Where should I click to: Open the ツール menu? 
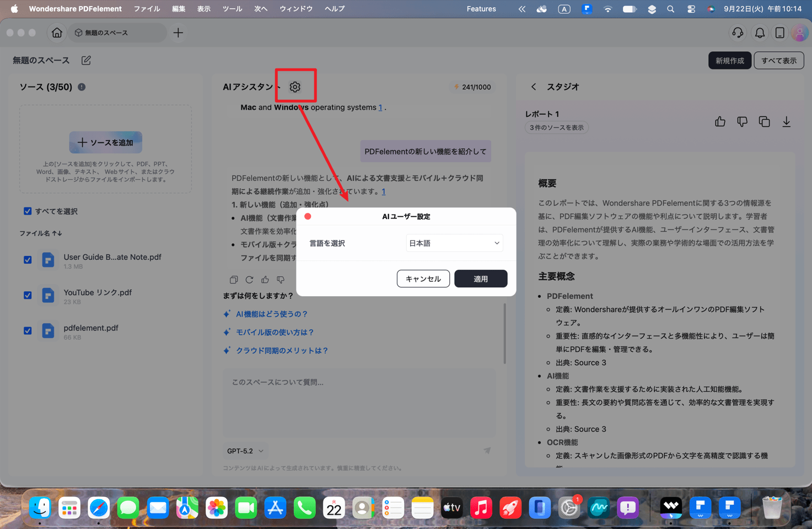(232, 9)
